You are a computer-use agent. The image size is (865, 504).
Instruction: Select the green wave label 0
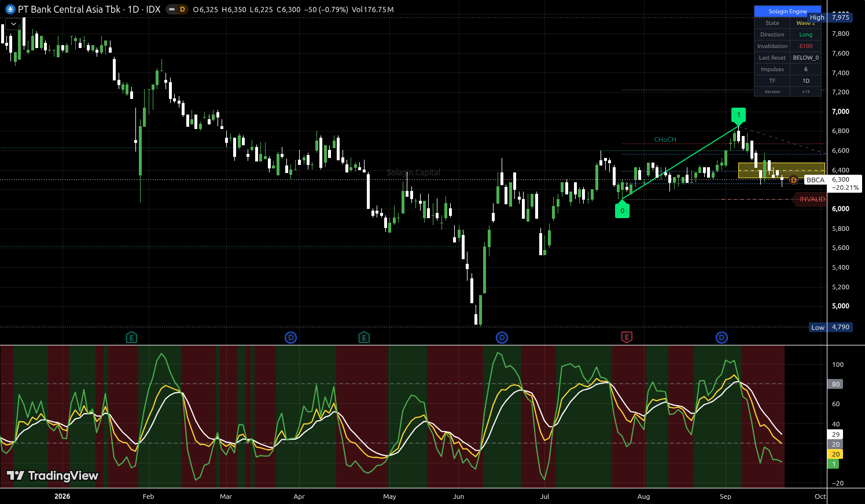[622, 210]
